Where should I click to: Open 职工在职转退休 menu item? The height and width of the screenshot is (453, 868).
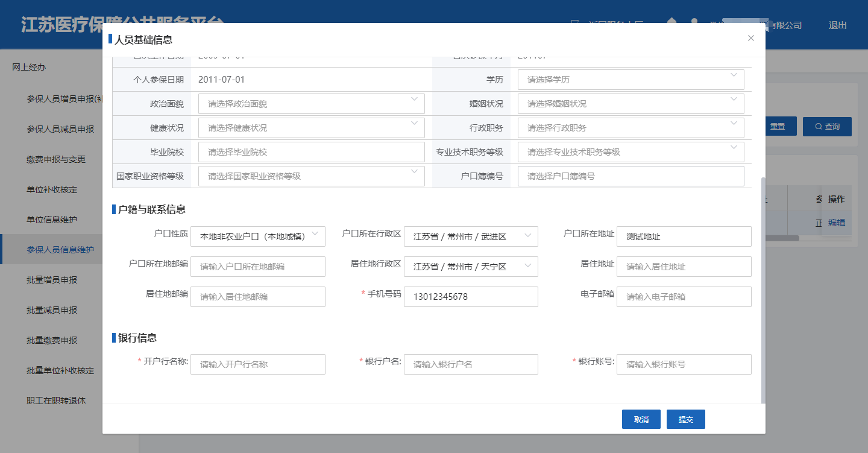(56, 401)
